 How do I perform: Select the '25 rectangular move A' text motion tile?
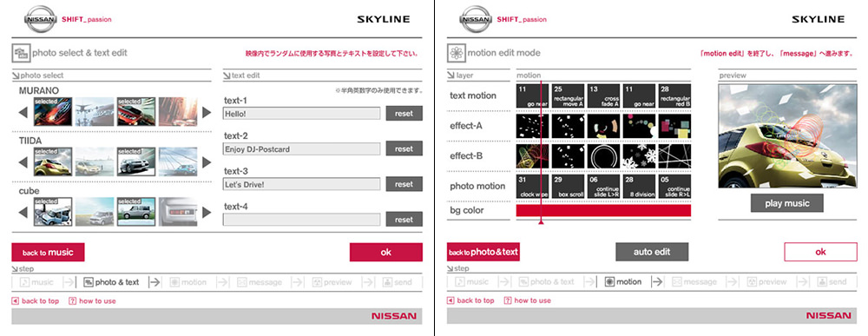569,96
